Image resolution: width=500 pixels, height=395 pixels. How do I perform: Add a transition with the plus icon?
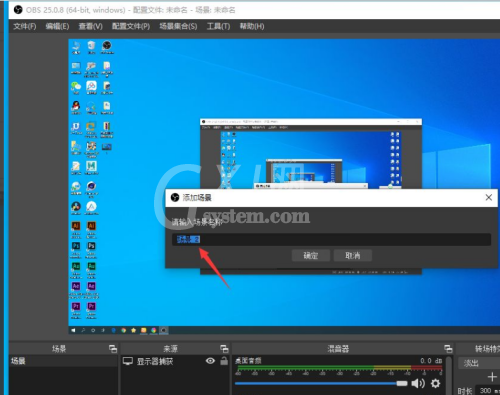492,377
